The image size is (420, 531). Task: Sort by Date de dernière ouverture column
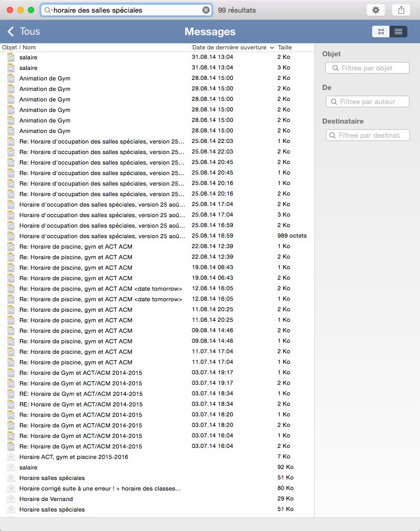(229, 47)
